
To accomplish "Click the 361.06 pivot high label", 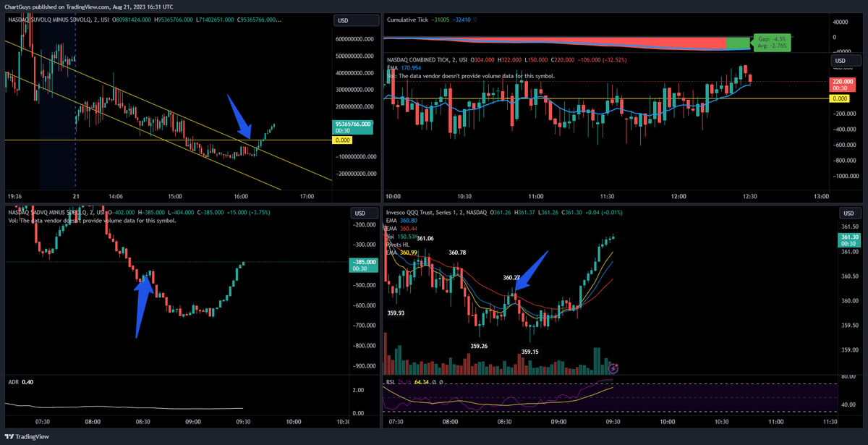I will pyautogui.click(x=425, y=238).
